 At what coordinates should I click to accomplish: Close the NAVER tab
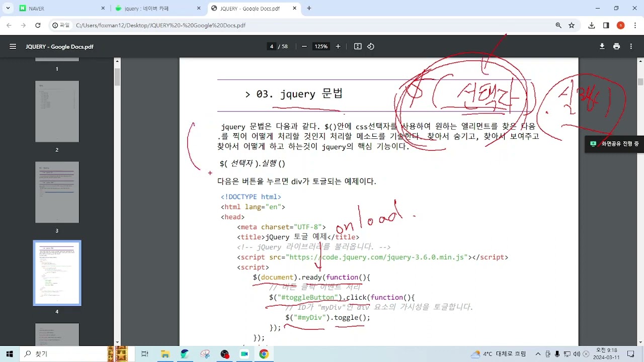click(x=103, y=9)
